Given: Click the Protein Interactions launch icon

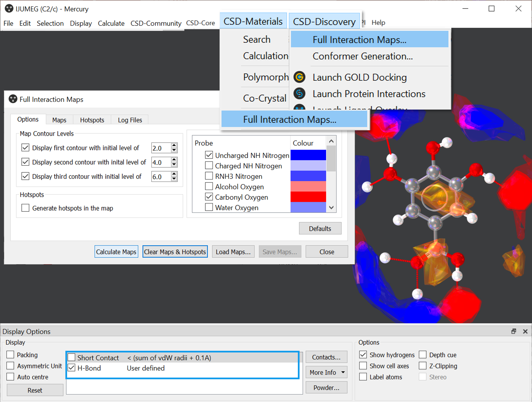Looking at the screenshot, I should click(x=299, y=94).
